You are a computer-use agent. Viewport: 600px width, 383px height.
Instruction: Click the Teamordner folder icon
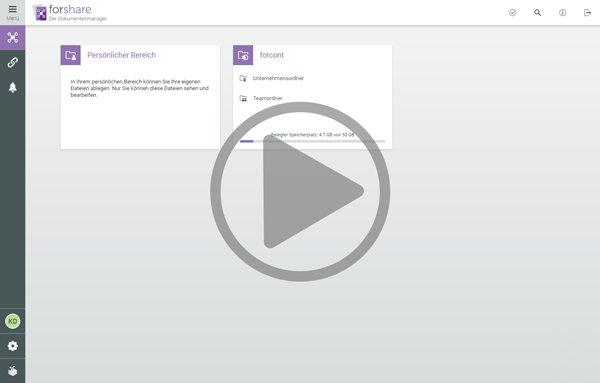coord(243,98)
